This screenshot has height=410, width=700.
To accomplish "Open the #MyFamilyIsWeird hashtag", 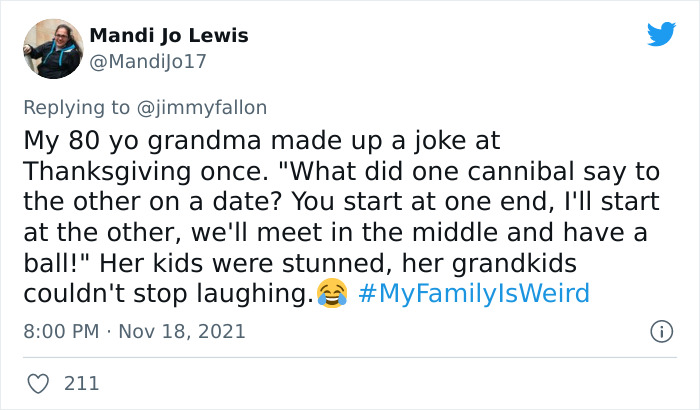I will (x=473, y=294).
